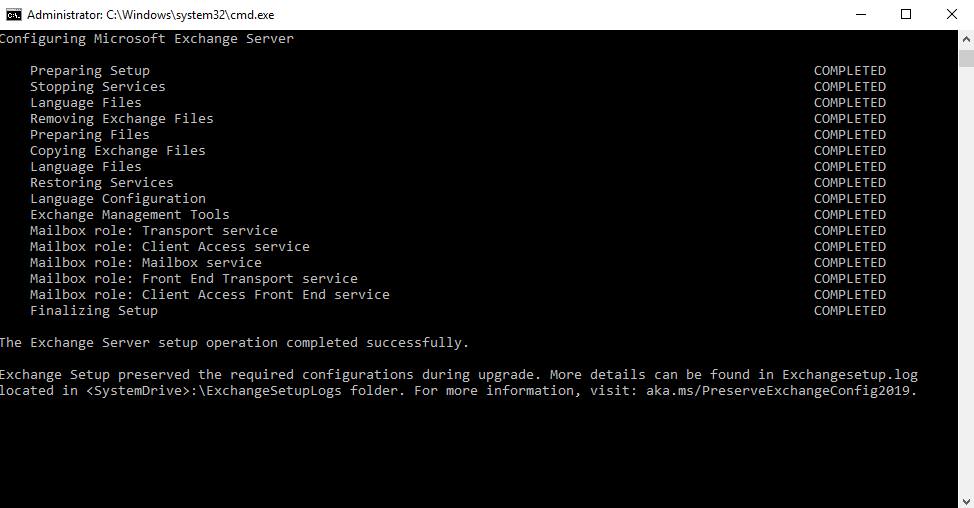This screenshot has height=508, width=974.
Task: Click the 'Preparing Setup' line
Action: point(90,71)
